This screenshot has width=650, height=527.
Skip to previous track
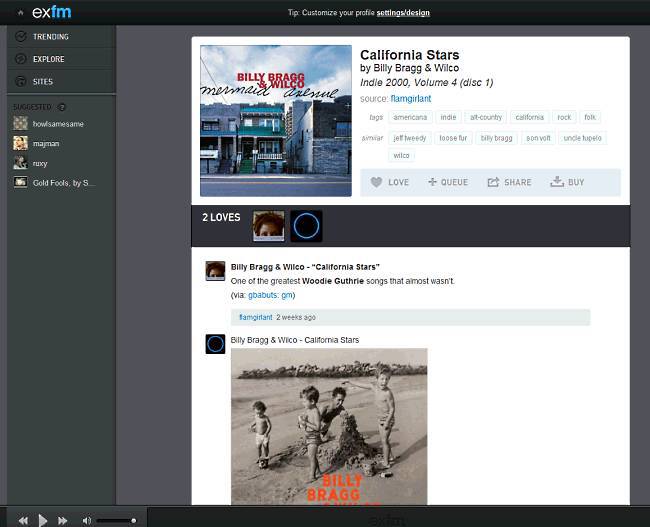tap(23, 520)
